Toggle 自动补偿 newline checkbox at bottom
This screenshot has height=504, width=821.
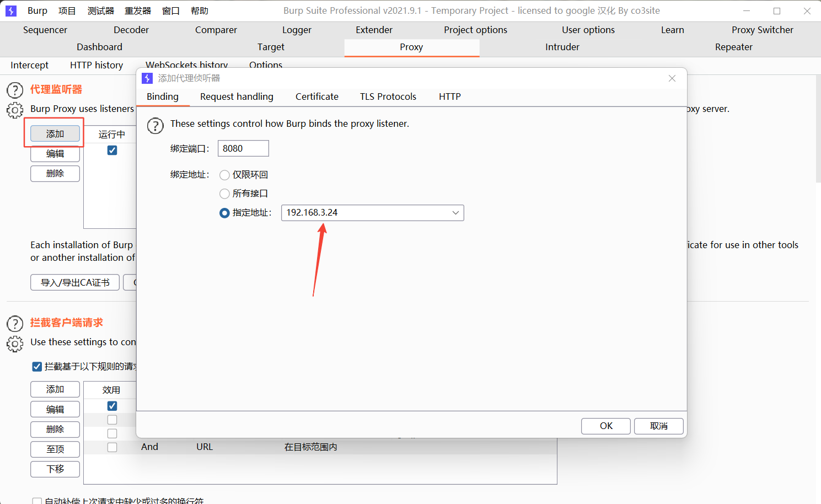(x=37, y=501)
